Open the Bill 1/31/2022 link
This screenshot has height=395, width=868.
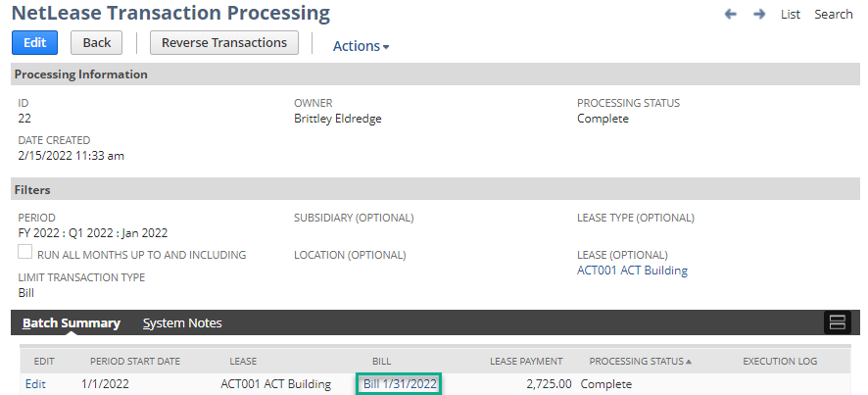pyautogui.click(x=401, y=384)
